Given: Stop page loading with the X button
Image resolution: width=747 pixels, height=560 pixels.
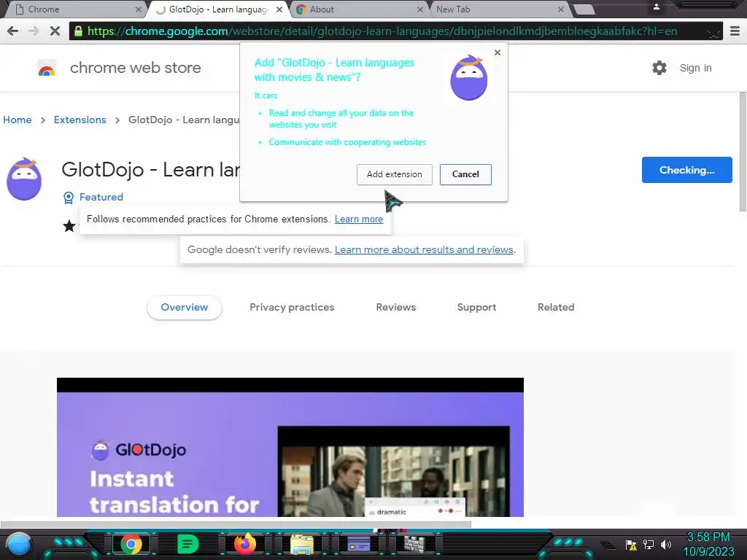Looking at the screenshot, I should (x=55, y=31).
